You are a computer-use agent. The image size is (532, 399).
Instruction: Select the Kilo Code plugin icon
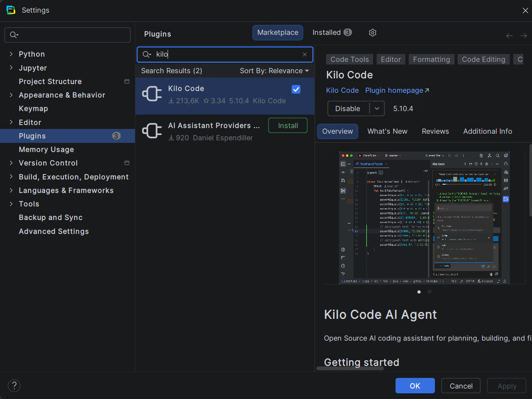coord(152,93)
